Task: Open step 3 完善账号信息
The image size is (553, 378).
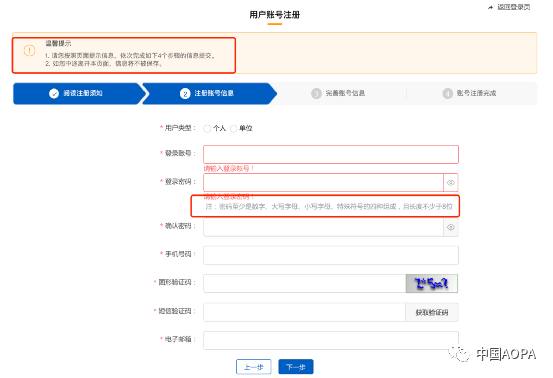Action: (338, 93)
